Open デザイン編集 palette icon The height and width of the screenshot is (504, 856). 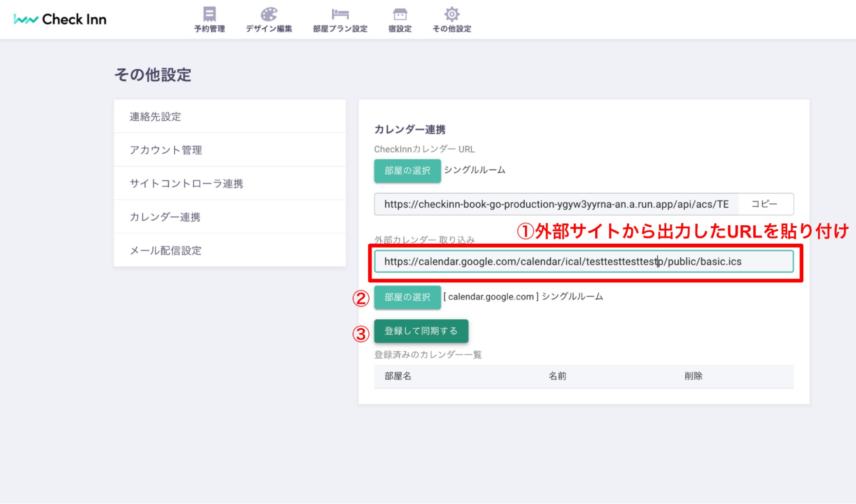[x=269, y=15]
